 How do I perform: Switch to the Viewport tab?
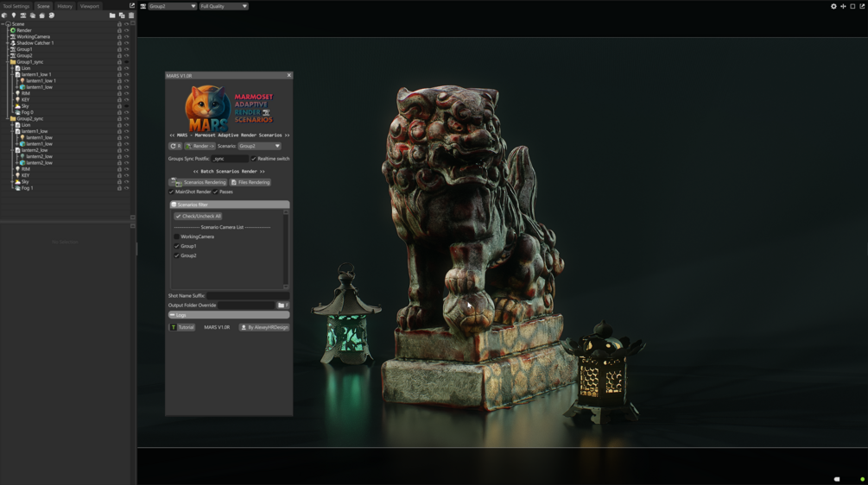[x=90, y=6]
